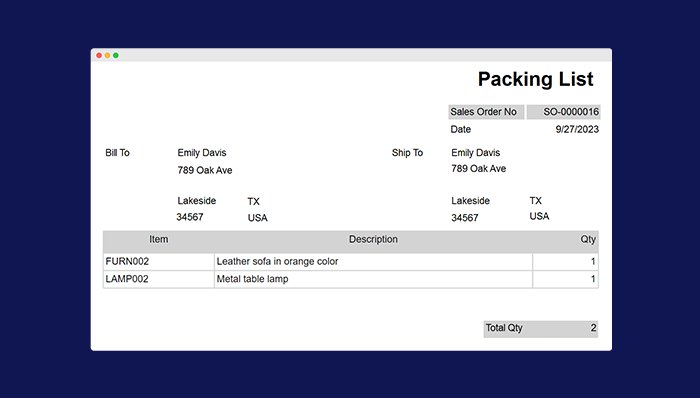Screen dimensions: 700x398
Task: Click the Qty column header
Action: 588,240
